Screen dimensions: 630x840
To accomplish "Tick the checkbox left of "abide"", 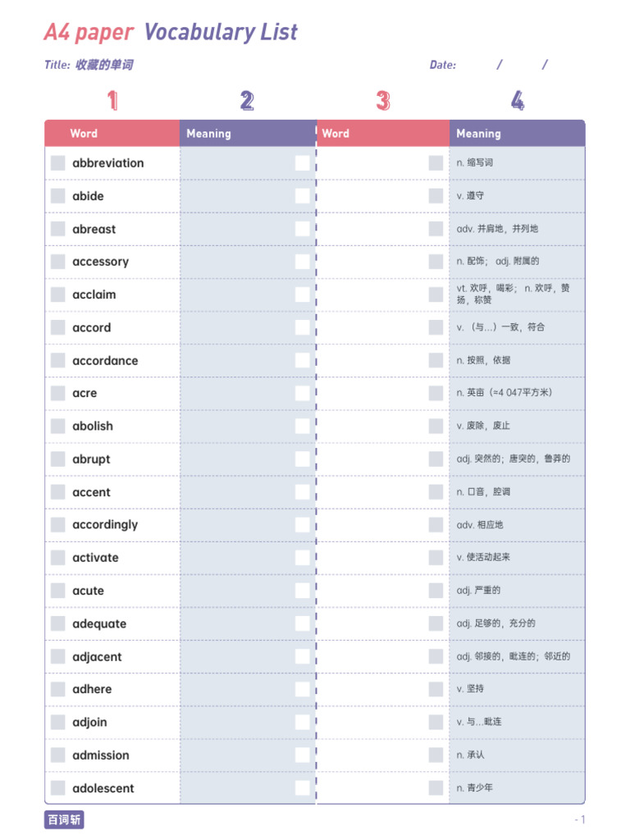I will [57, 196].
